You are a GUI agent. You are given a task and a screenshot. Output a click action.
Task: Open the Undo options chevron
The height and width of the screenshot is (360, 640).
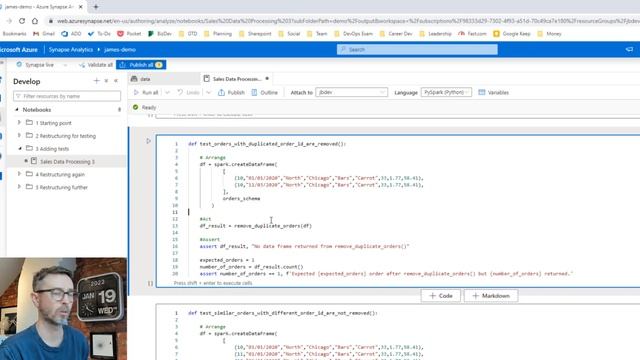(209, 93)
